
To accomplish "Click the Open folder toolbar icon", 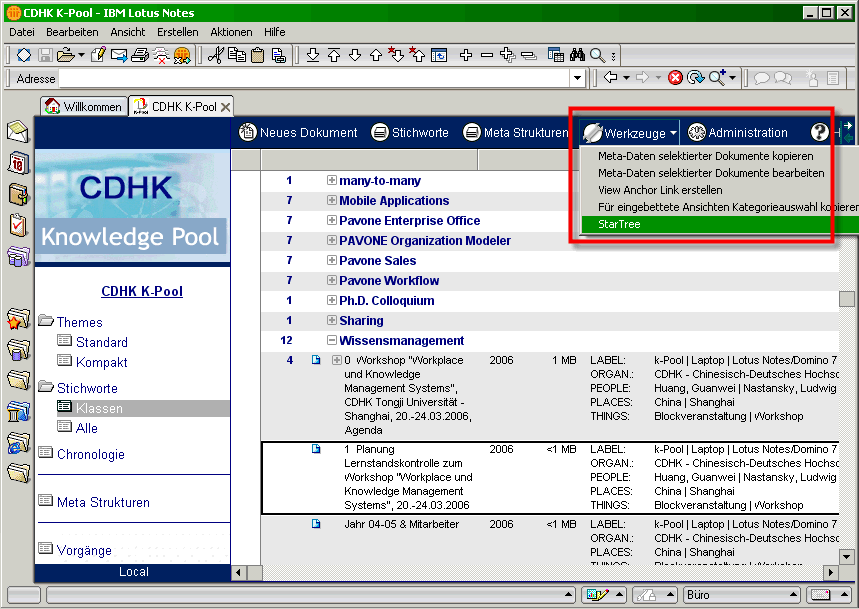I will pos(66,55).
